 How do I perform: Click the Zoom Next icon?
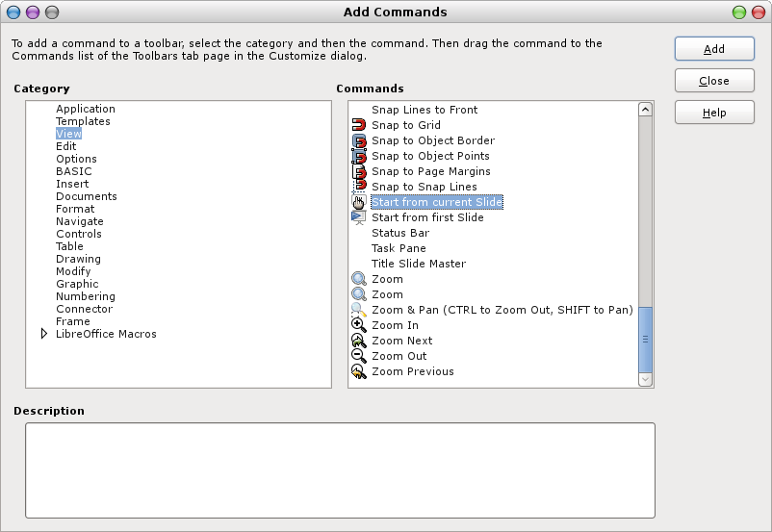(359, 341)
